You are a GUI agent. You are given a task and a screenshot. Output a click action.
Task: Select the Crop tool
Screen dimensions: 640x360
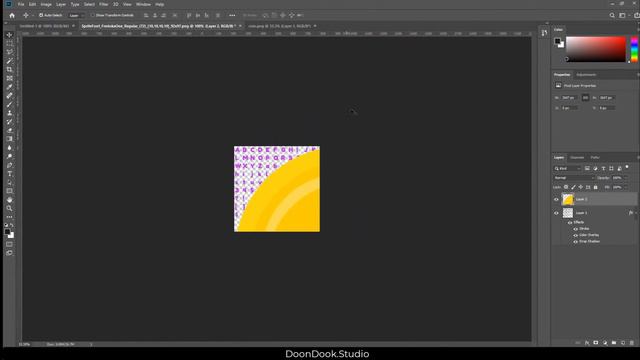pos(9,69)
